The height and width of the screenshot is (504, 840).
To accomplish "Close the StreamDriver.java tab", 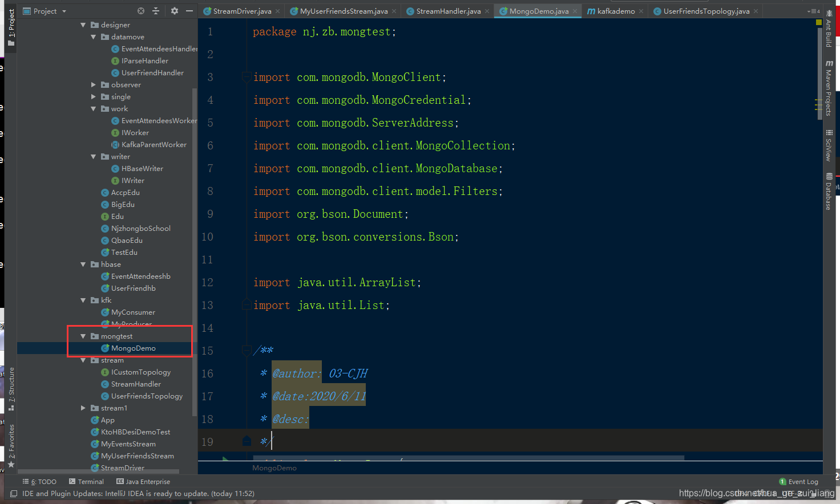I will point(278,11).
